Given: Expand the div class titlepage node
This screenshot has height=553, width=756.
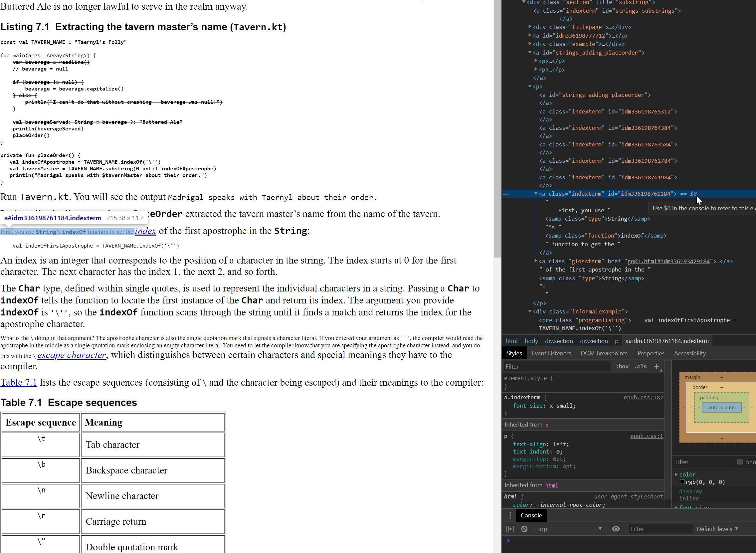Looking at the screenshot, I should [x=530, y=27].
